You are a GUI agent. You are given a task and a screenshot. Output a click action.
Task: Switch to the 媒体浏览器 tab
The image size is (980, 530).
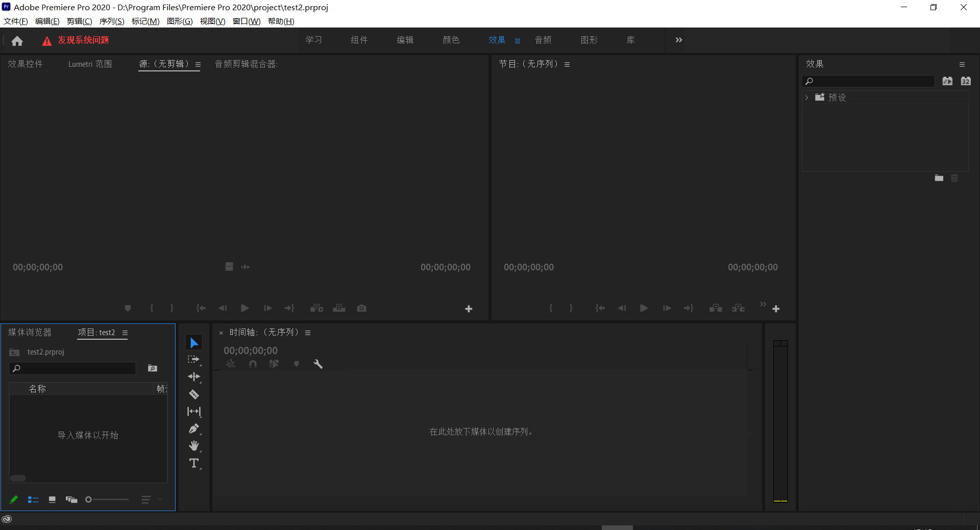tap(30, 333)
